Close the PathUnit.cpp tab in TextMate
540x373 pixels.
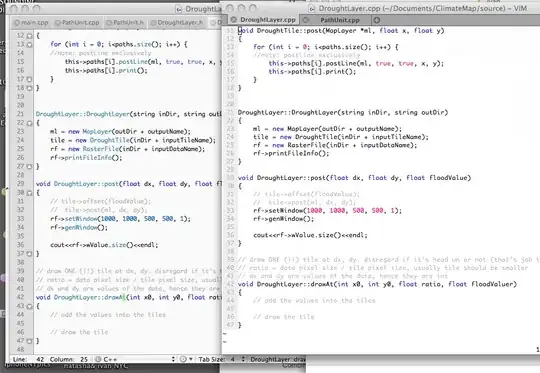[x=58, y=23]
